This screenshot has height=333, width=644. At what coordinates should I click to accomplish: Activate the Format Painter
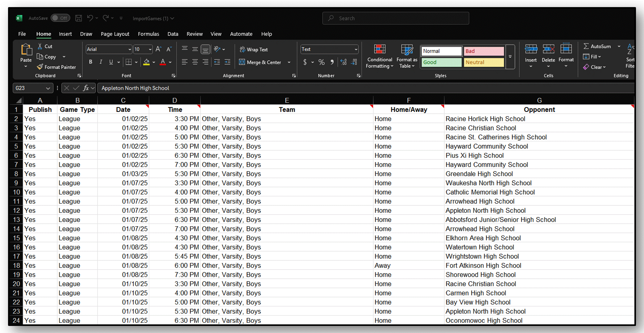click(56, 67)
